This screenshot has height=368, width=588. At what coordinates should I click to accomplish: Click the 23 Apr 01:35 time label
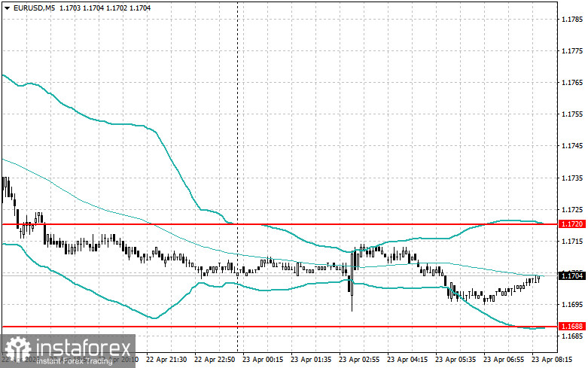(311, 360)
